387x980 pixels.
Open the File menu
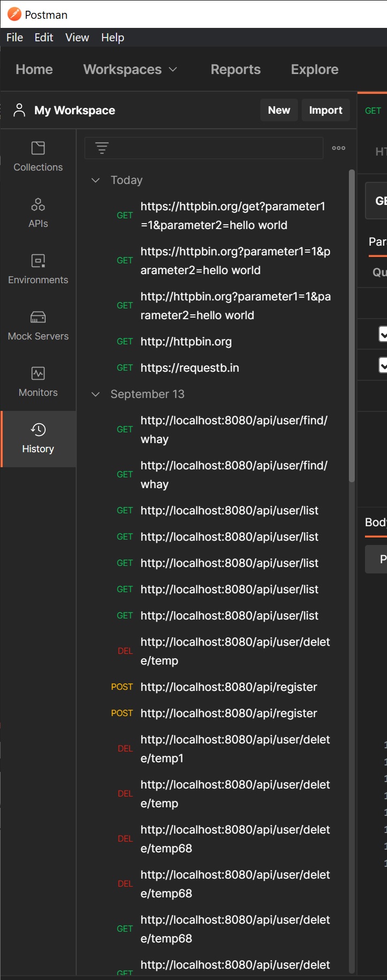pyautogui.click(x=14, y=38)
